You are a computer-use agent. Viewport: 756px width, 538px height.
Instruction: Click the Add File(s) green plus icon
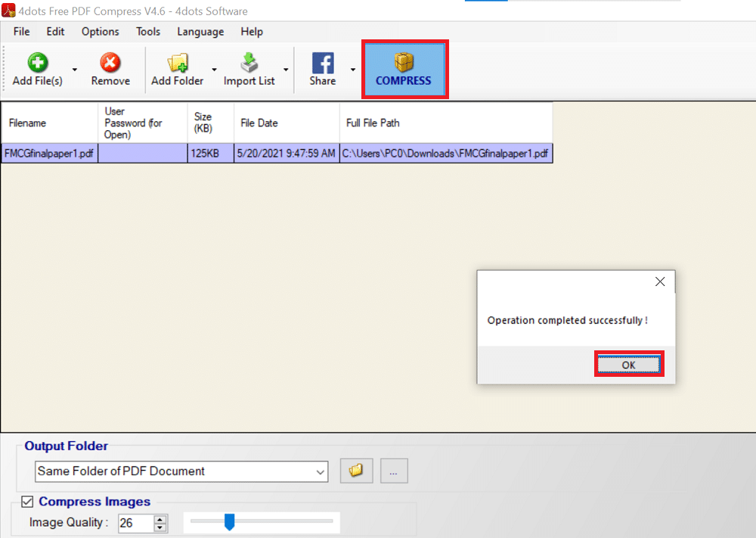(x=38, y=62)
